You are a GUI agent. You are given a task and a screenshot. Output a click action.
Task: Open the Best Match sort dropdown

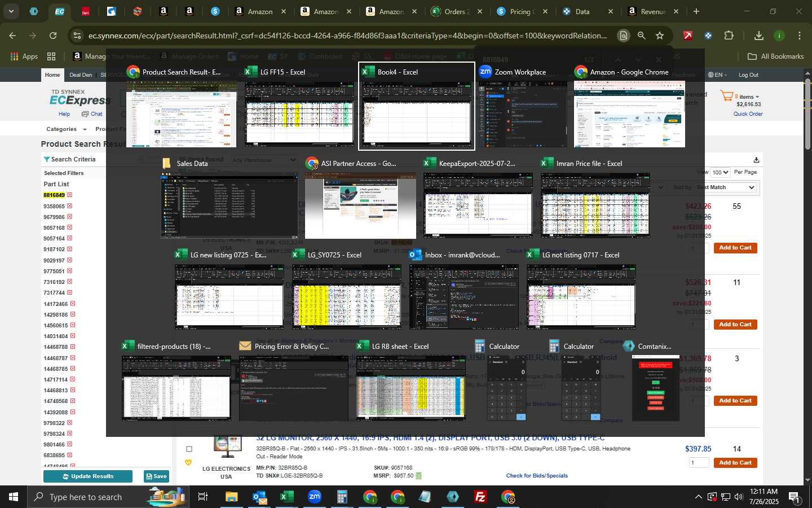tap(725, 187)
